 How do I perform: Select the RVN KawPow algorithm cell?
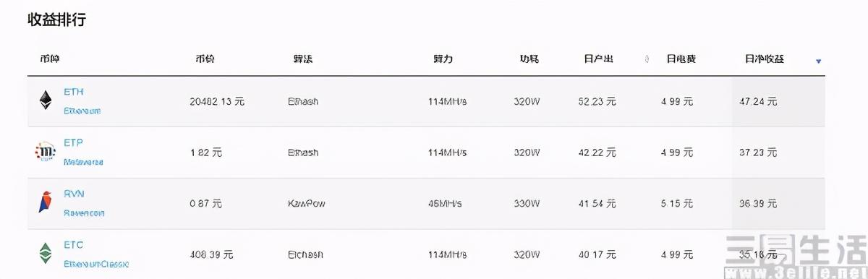[307, 203]
